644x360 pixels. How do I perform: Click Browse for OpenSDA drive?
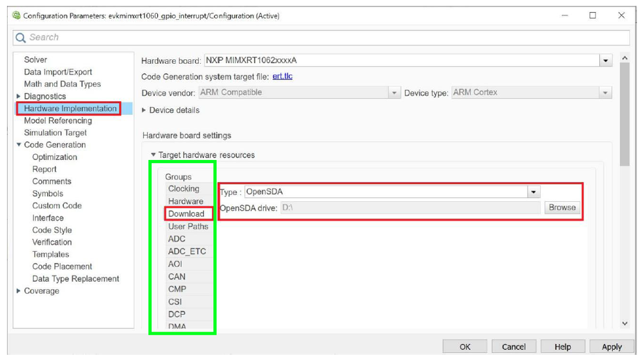click(562, 207)
